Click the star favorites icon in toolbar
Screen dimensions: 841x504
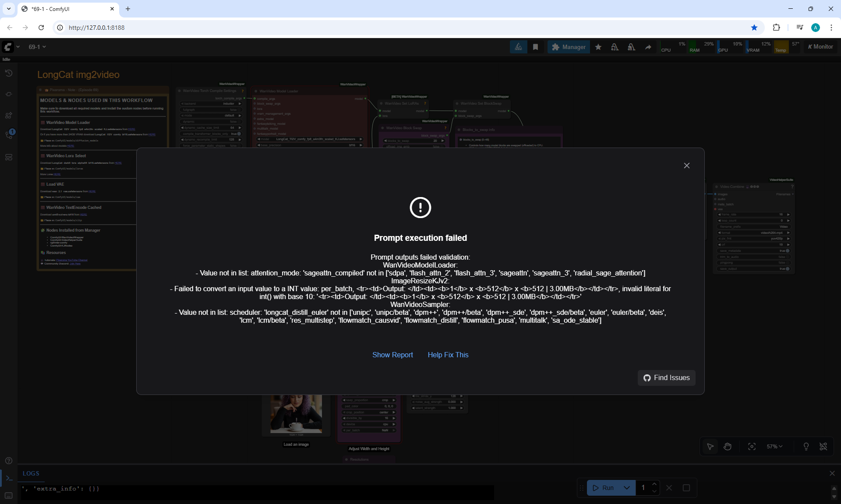point(598,47)
